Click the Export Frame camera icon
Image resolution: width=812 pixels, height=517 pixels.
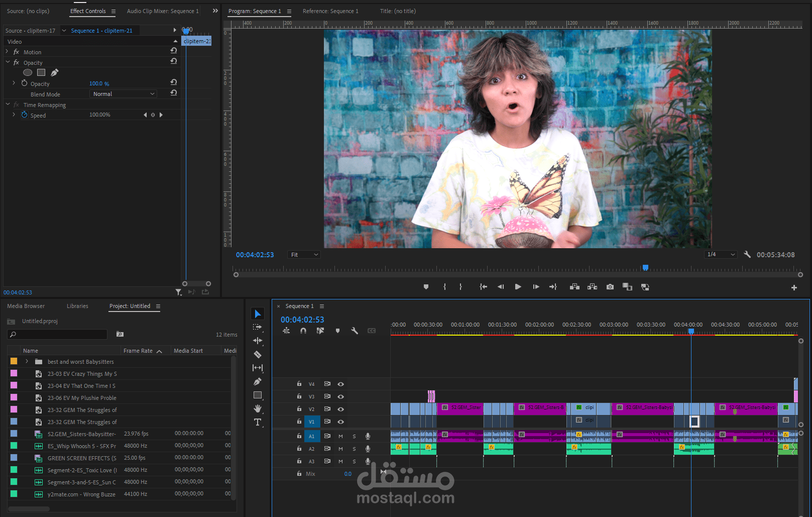610,287
